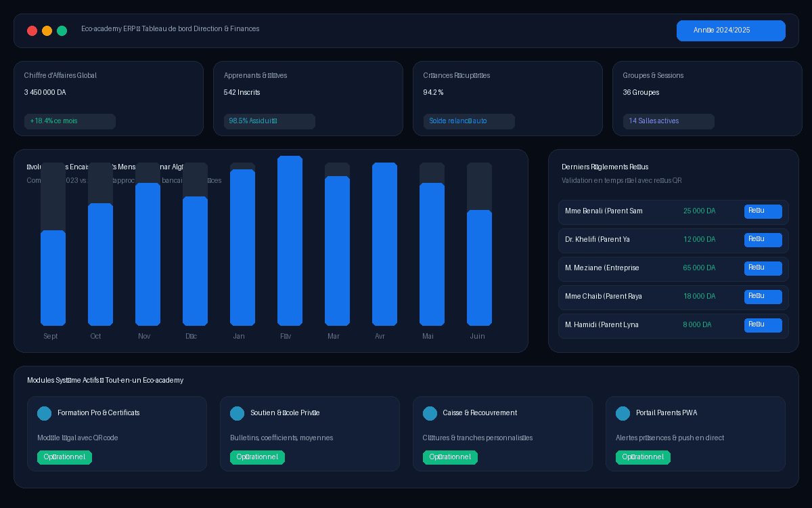Click the '98.5% Assiduité' badge
This screenshot has height=508, width=812.
[269, 121]
